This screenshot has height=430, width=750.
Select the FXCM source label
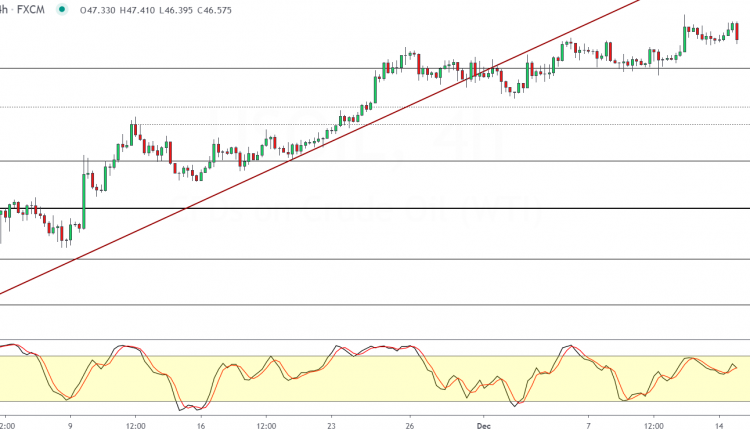(31, 10)
